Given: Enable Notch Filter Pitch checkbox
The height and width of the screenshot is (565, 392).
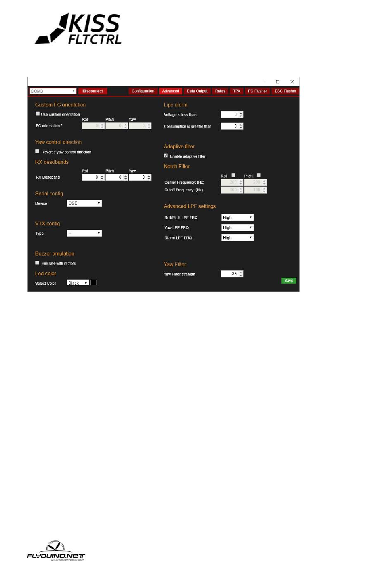Looking at the screenshot, I should [x=259, y=175].
